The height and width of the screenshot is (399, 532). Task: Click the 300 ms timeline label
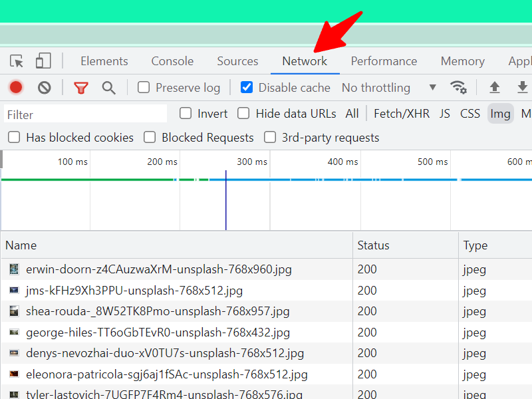[x=252, y=162]
